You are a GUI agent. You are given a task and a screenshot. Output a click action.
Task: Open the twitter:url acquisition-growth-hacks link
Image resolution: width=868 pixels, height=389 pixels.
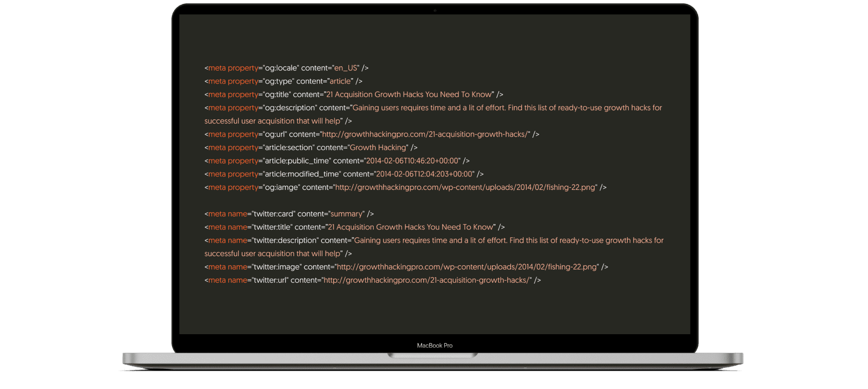[x=426, y=280]
